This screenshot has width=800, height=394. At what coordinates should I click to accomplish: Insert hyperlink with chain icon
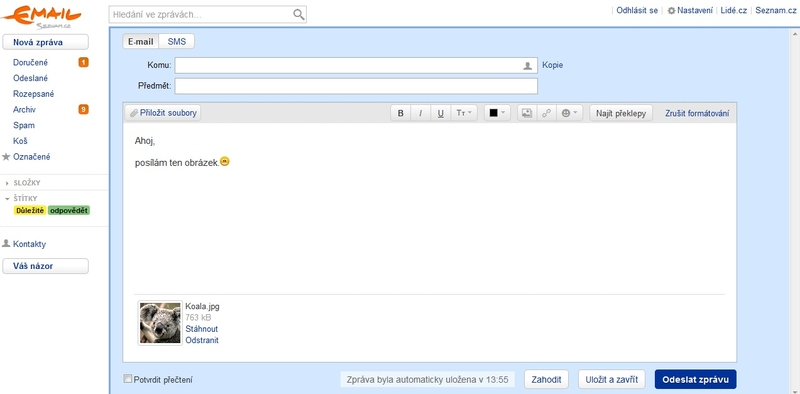[546, 113]
